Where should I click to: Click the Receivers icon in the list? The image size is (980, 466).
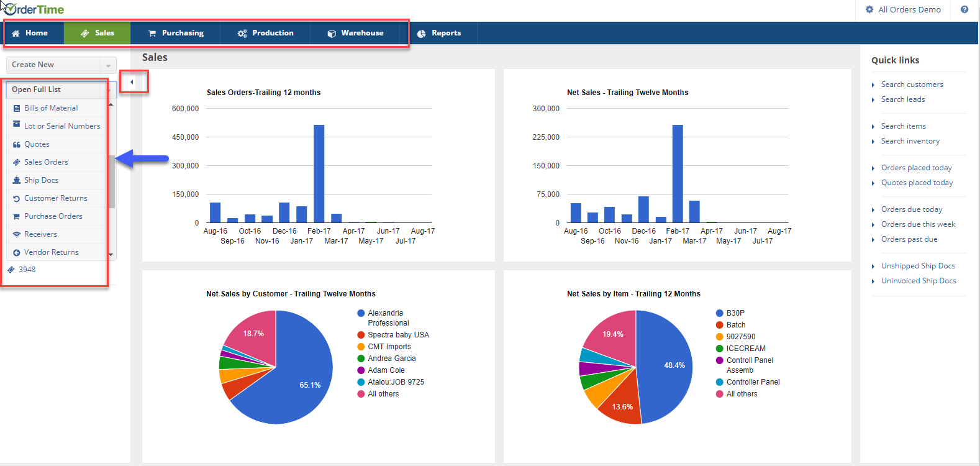click(17, 234)
